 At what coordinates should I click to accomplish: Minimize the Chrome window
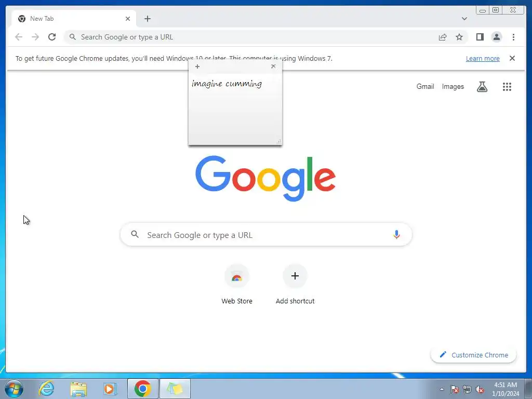[483, 10]
